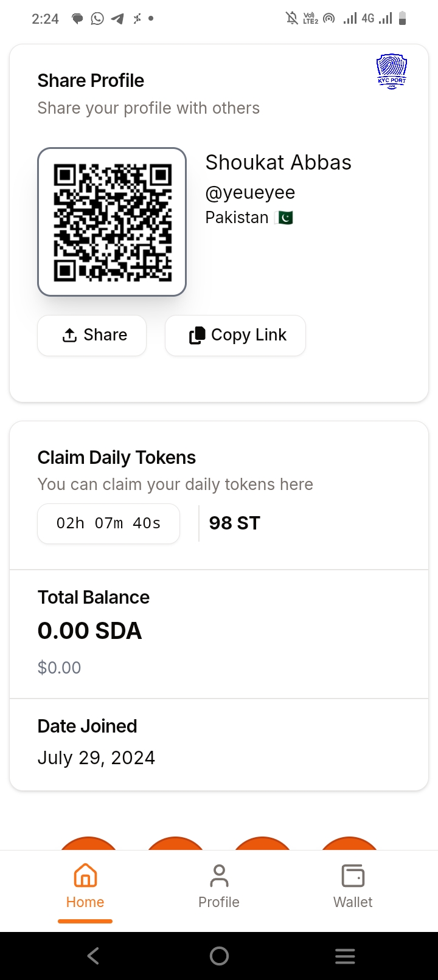The image size is (438, 980).
Task: Tap the KYC Port fingerprint logo
Action: click(392, 71)
